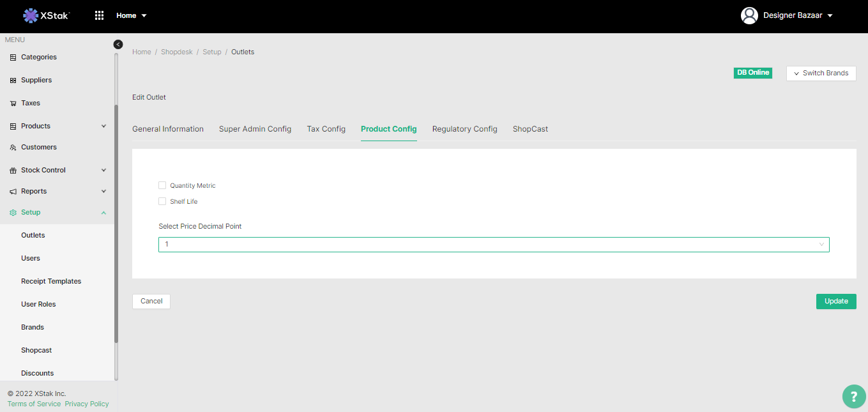Screen dimensions: 868x412
Task: Click the Categories icon in sidebar
Action: (13, 57)
